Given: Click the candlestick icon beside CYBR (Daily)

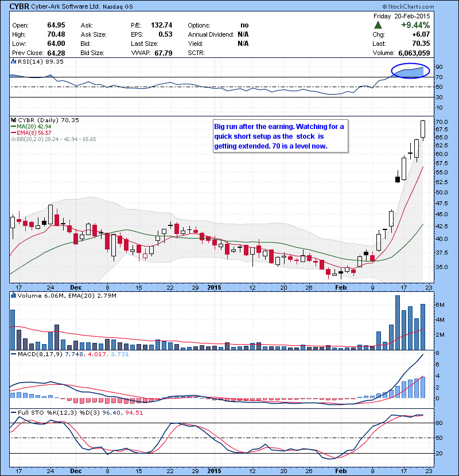Looking at the screenshot, I should [x=13, y=120].
